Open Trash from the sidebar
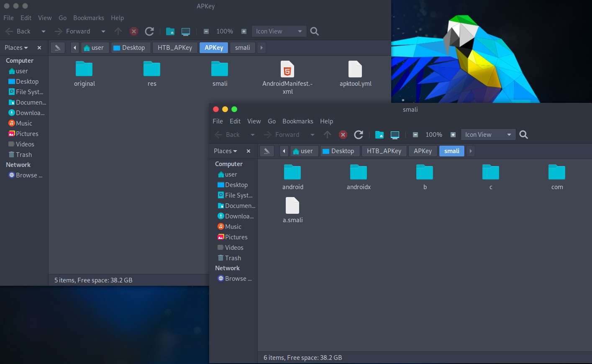The height and width of the screenshot is (364, 592). 233,258
